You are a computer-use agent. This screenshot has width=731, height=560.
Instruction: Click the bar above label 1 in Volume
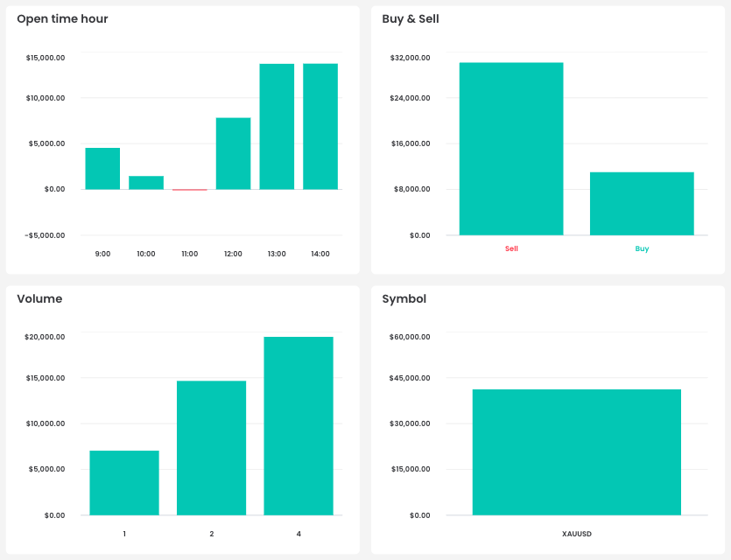pos(123,481)
